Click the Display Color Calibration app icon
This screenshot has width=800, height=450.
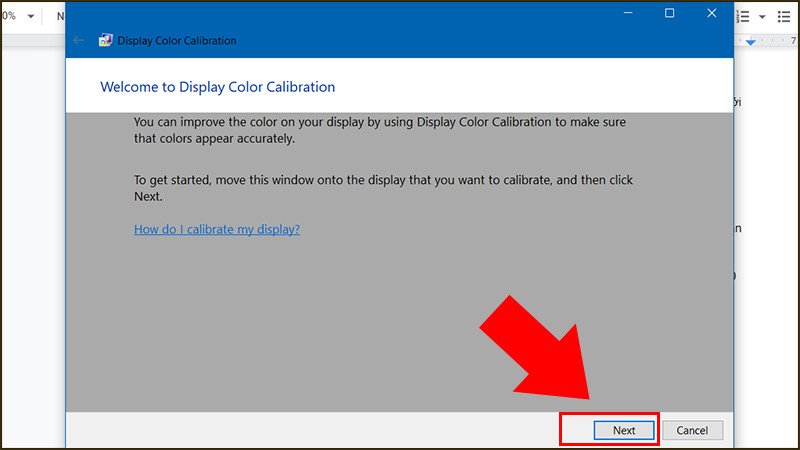tap(105, 41)
